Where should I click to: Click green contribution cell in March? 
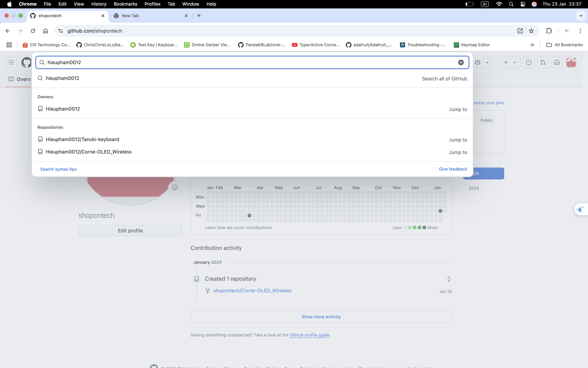point(249,215)
